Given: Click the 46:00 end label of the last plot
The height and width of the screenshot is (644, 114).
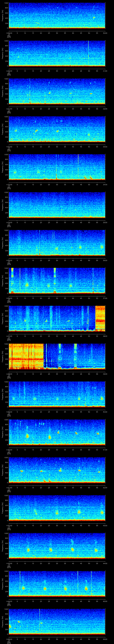Looking at the screenshot, I should click(x=105, y=639).
